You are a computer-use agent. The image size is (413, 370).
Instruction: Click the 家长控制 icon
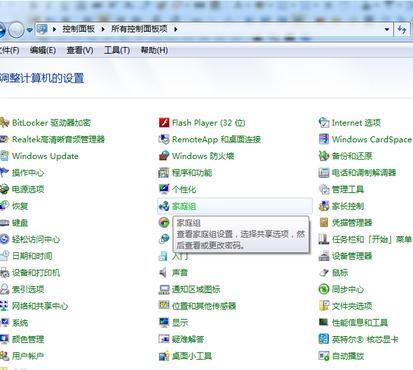[324, 206]
